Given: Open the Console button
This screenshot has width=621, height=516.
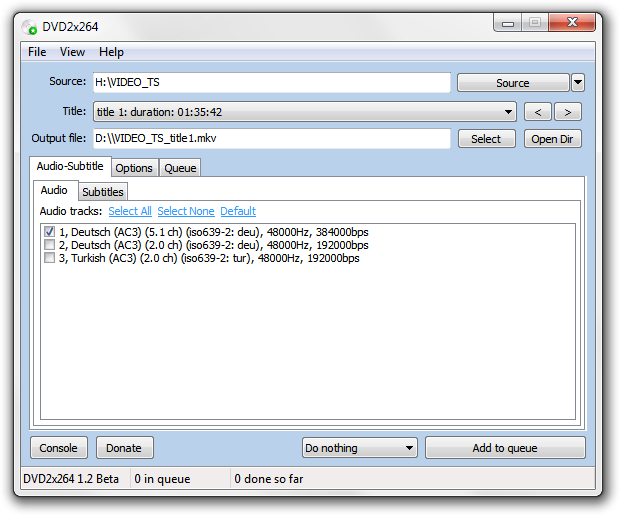Looking at the screenshot, I should click(59, 448).
